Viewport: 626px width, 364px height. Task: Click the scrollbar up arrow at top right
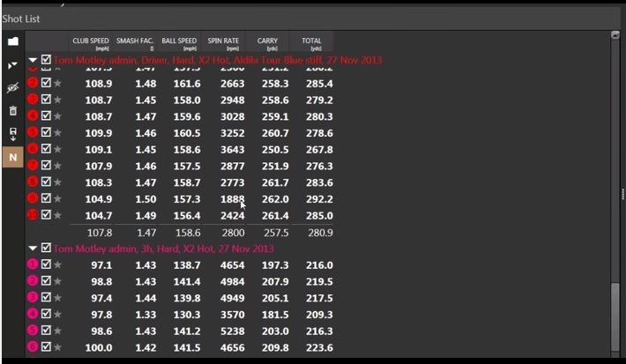[x=615, y=36]
